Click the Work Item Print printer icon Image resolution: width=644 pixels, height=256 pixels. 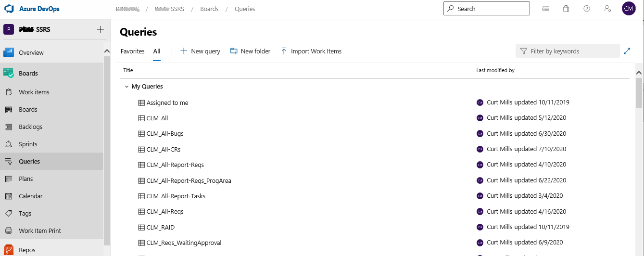[9, 230]
